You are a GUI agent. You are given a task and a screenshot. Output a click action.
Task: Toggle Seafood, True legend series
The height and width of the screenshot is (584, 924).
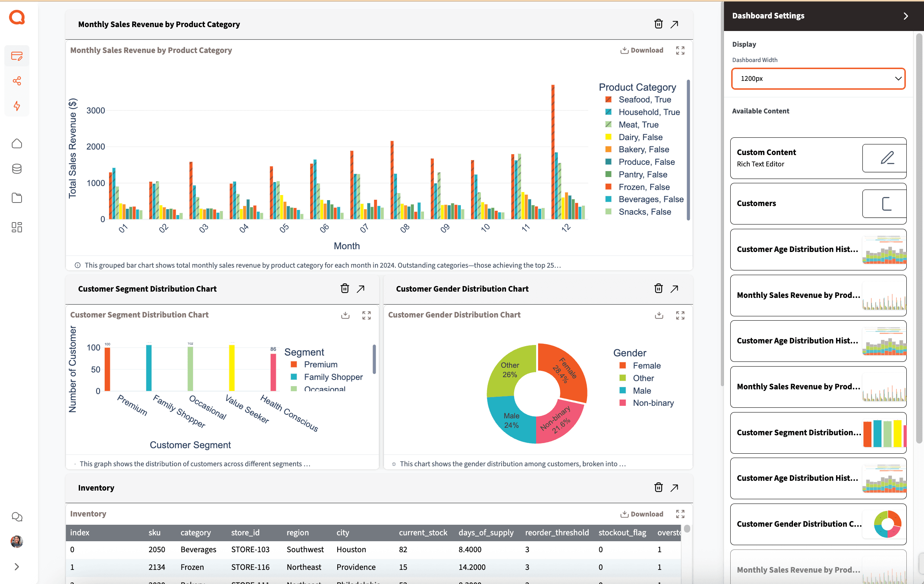point(644,100)
